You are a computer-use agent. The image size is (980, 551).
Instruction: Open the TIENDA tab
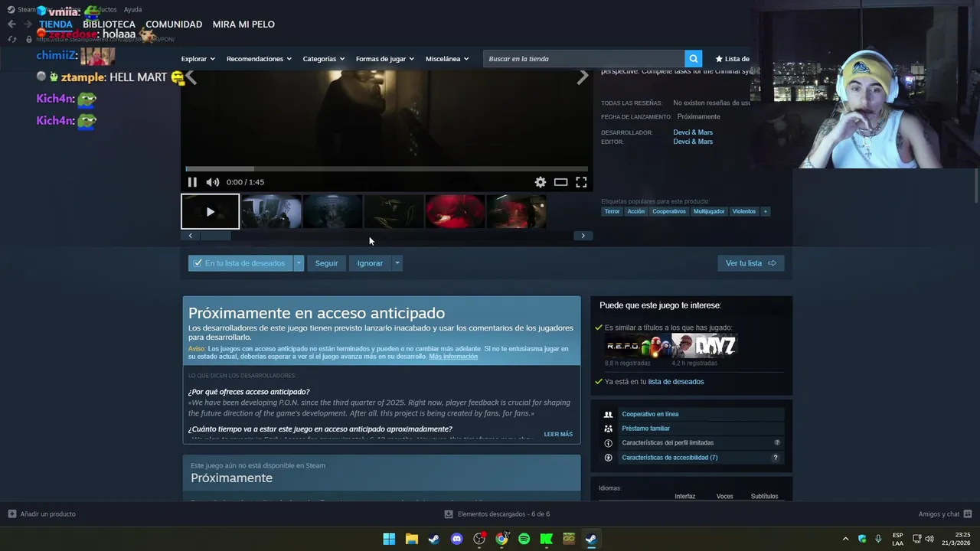pyautogui.click(x=56, y=24)
